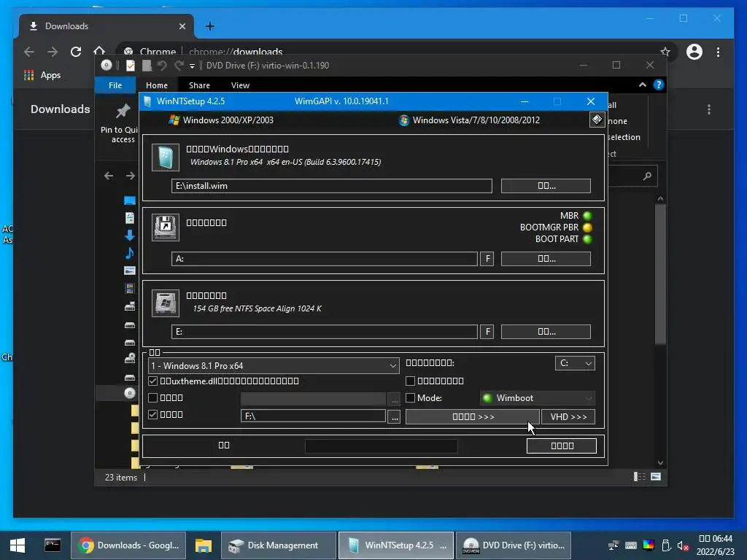Click the Music note icon in Explorer sidebar
747x560 pixels.
click(130, 253)
